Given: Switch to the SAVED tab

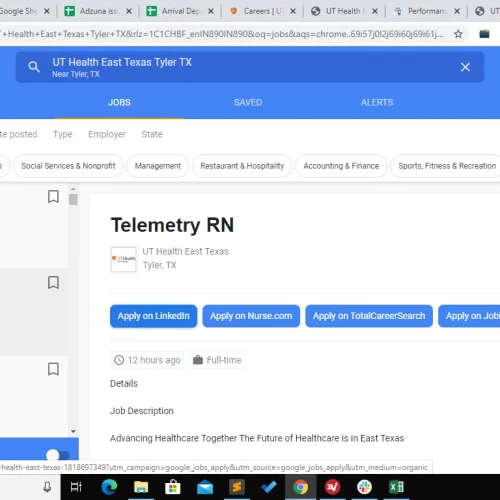Looking at the screenshot, I should [x=248, y=102].
